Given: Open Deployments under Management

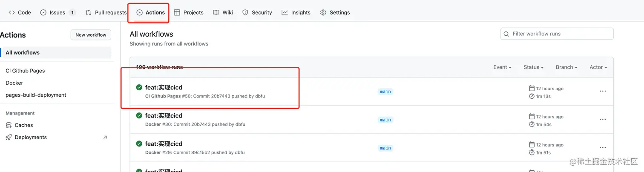Looking at the screenshot, I should pos(56,137).
